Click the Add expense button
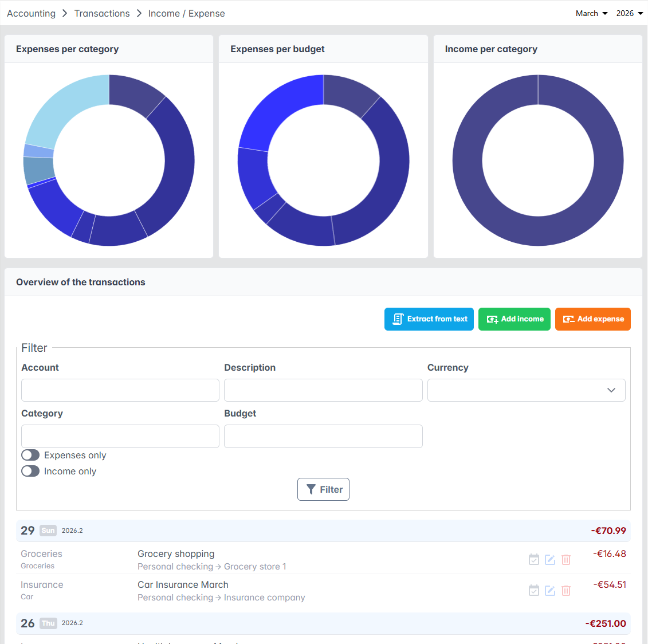This screenshot has height=644, width=648. pos(593,319)
